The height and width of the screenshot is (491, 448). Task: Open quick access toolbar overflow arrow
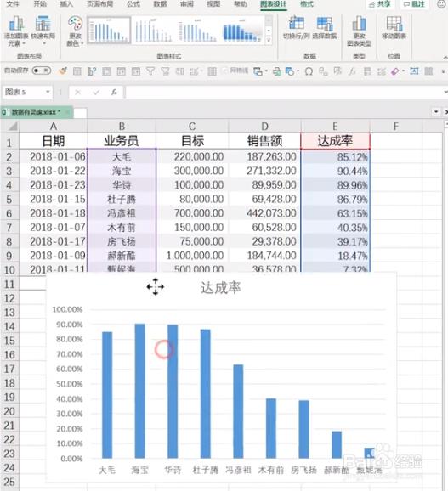coord(443,71)
